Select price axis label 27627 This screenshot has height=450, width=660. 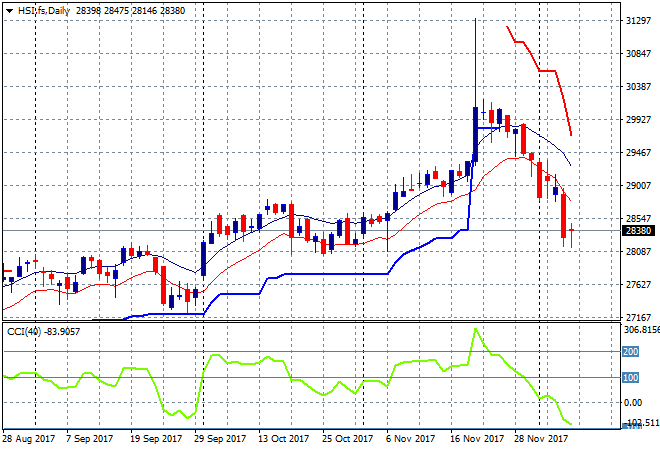(639, 285)
